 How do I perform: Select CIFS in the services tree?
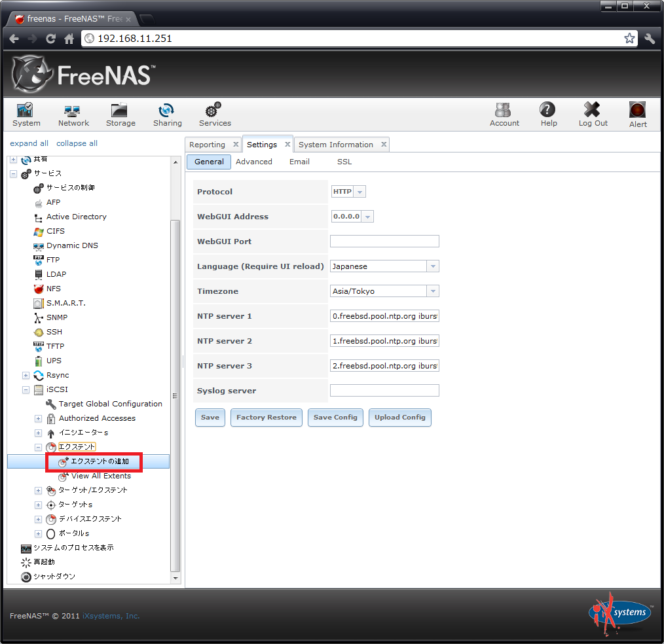click(56, 231)
